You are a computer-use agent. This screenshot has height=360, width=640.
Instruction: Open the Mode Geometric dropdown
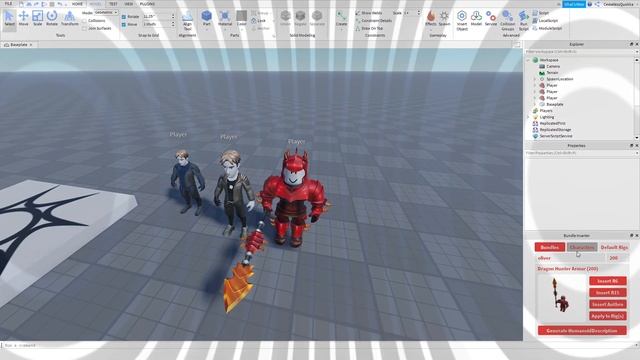click(x=106, y=13)
